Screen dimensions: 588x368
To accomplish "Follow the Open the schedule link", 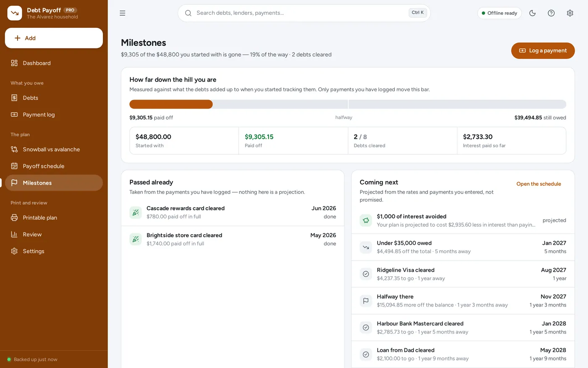I will coord(538,184).
